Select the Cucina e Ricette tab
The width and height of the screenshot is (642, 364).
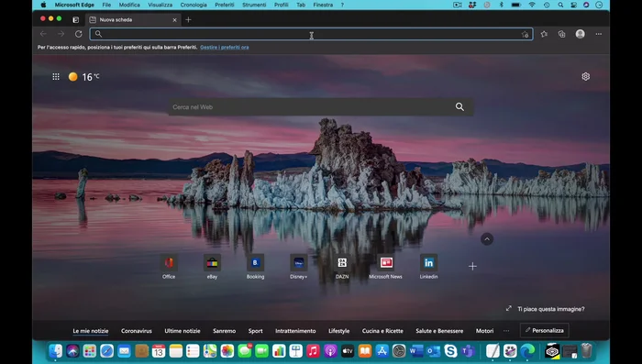(382, 331)
